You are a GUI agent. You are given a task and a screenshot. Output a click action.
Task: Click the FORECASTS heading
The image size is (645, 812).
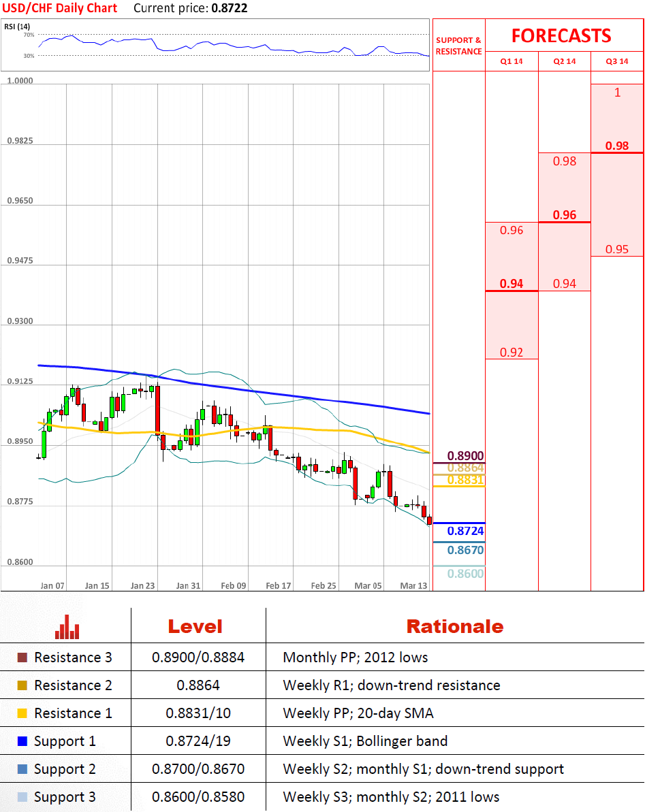click(x=561, y=35)
